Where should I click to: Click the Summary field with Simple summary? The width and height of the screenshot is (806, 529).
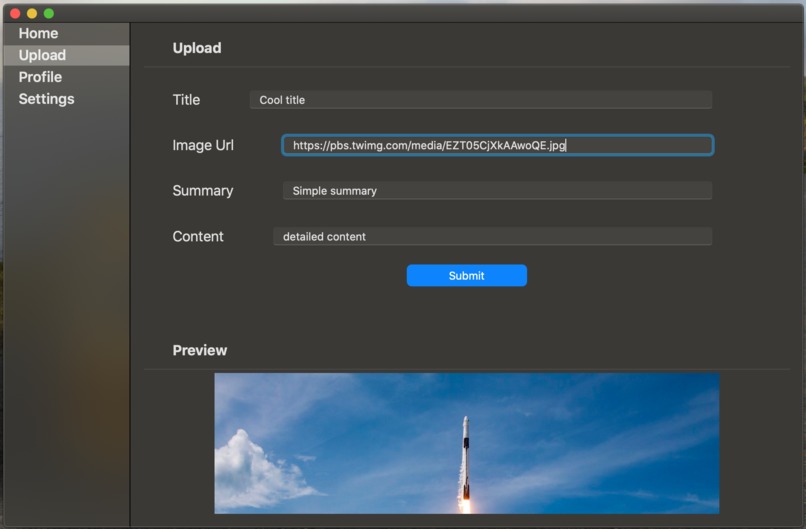pyautogui.click(x=497, y=191)
